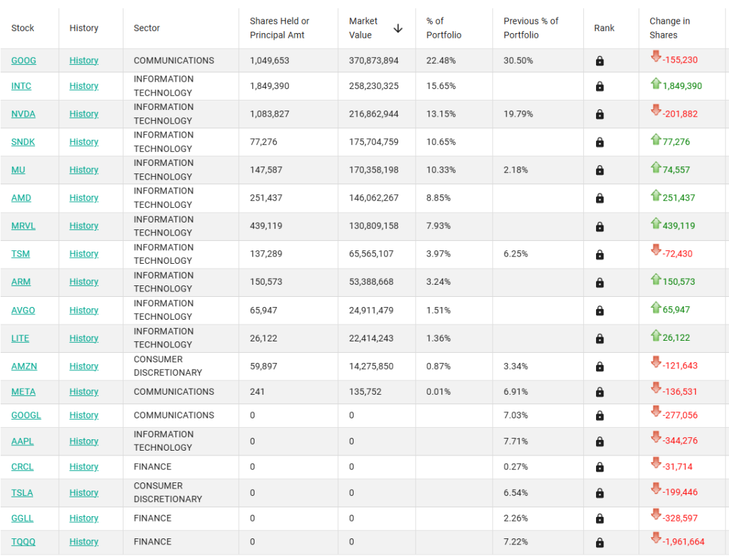Click the lock icon in GGLL row
The height and width of the screenshot is (560, 729).
[x=600, y=518]
